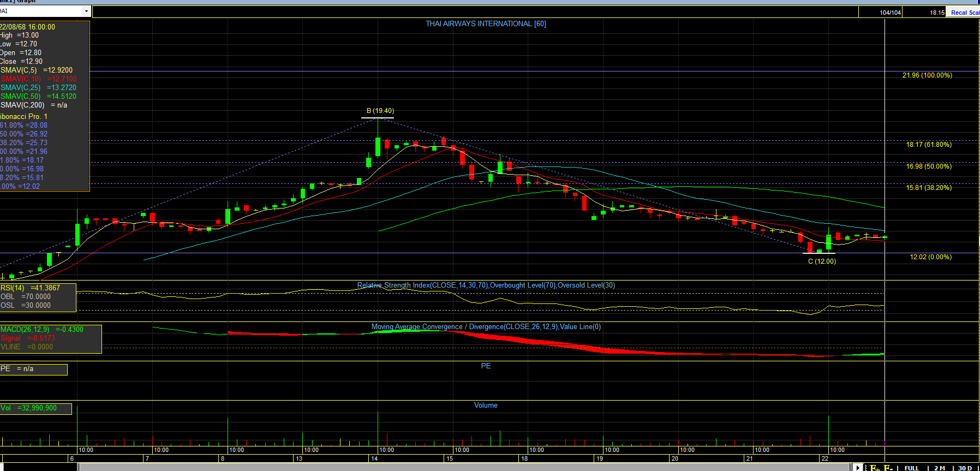Open the stock symbol dropdown arrow

click(86, 11)
